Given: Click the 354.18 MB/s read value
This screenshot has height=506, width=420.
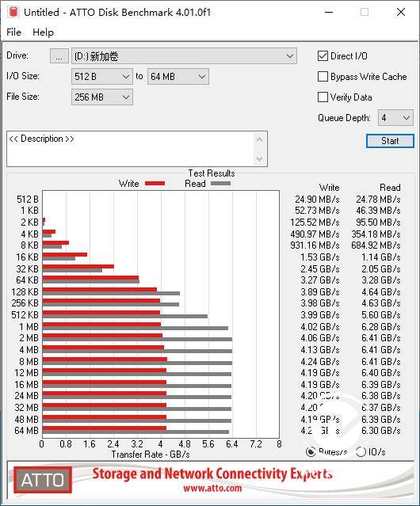Looking at the screenshot, I should click(x=376, y=234).
